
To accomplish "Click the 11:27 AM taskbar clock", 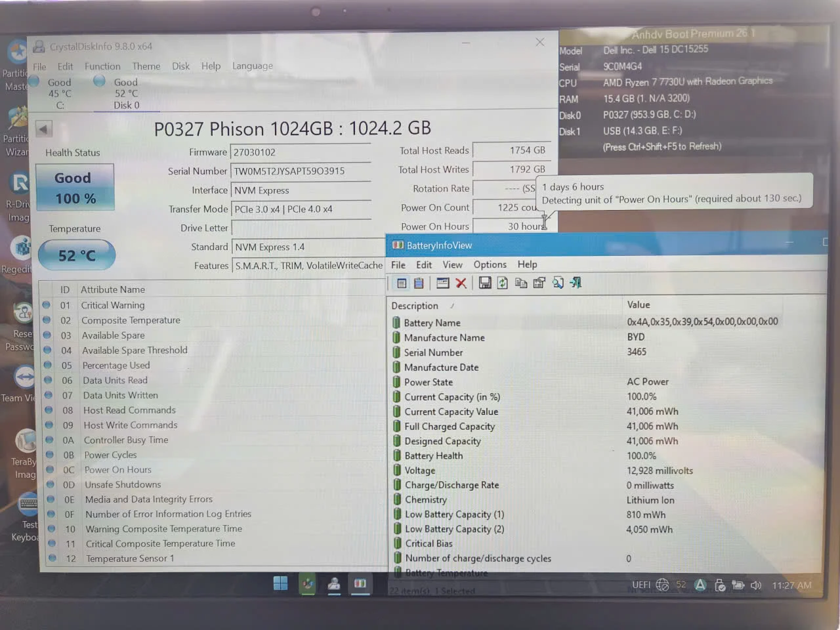I will click(791, 585).
